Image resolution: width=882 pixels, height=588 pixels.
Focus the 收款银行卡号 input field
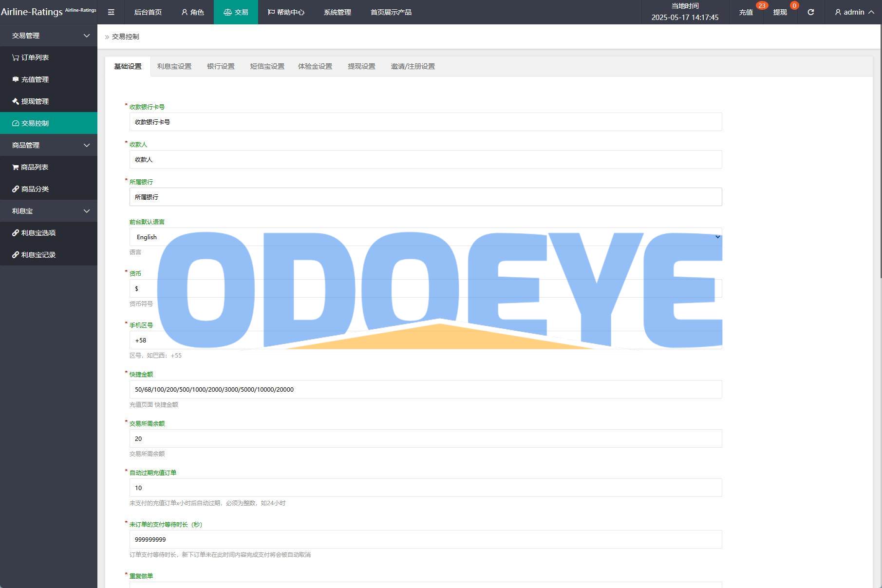[x=425, y=122]
